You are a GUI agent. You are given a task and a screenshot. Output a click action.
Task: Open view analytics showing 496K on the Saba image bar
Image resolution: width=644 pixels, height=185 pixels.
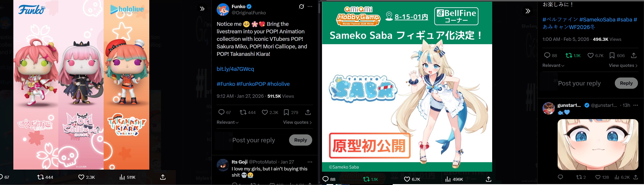tap(454, 179)
